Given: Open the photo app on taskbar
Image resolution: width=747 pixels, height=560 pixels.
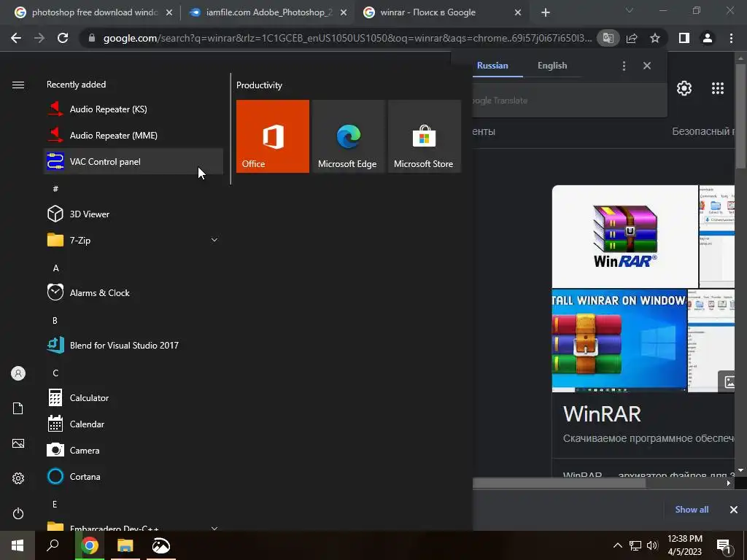Looking at the screenshot, I should pos(161,545).
